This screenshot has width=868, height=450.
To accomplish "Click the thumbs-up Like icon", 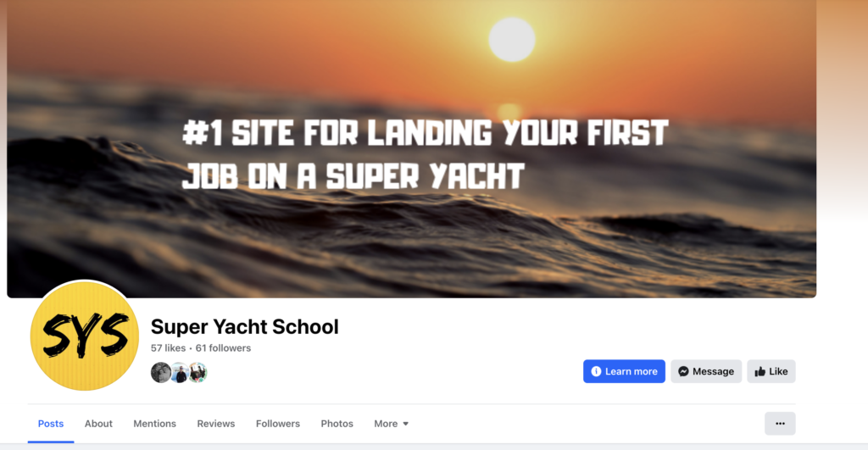I will [x=760, y=371].
